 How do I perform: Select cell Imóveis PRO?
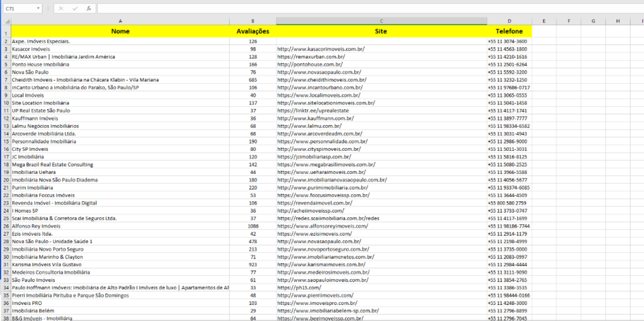coord(120,303)
